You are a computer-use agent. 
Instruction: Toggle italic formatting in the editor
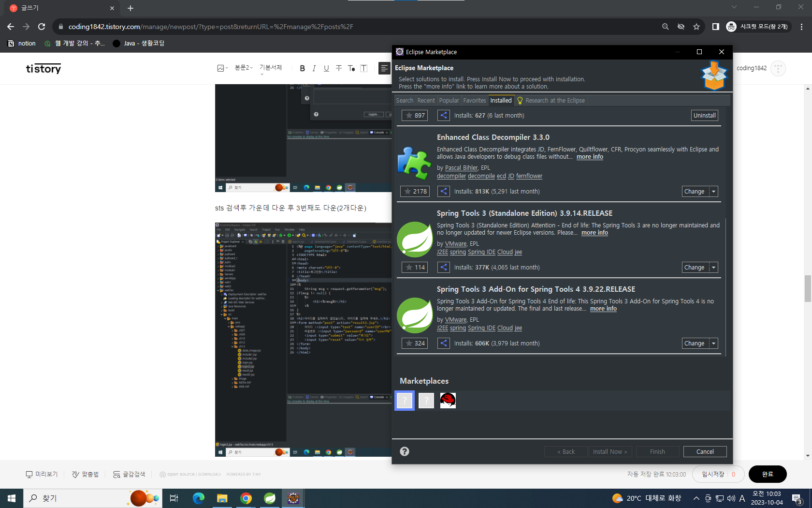pyautogui.click(x=314, y=68)
